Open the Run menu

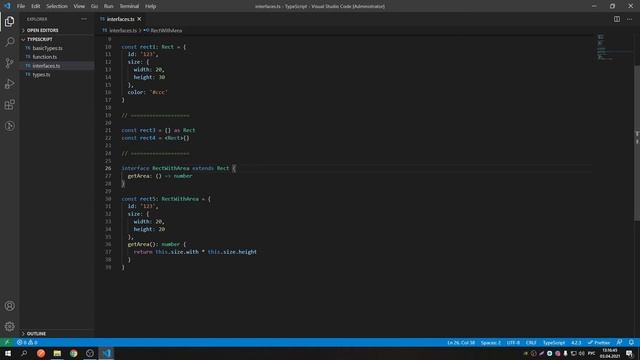coord(109,6)
